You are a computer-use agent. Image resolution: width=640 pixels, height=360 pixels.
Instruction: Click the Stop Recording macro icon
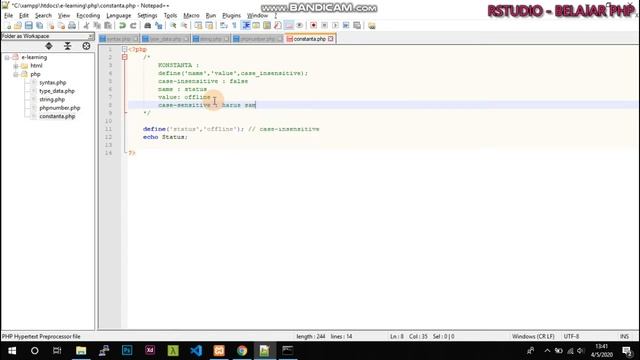[324, 26]
